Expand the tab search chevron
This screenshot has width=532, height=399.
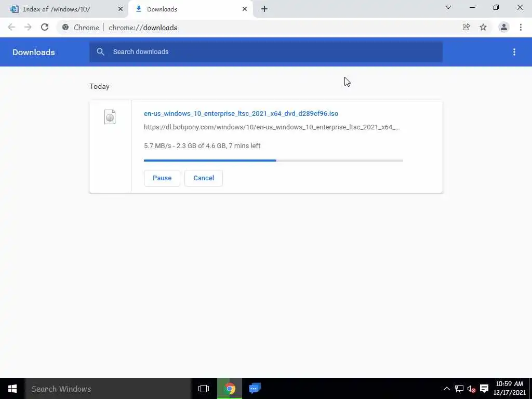(x=448, y=7)
